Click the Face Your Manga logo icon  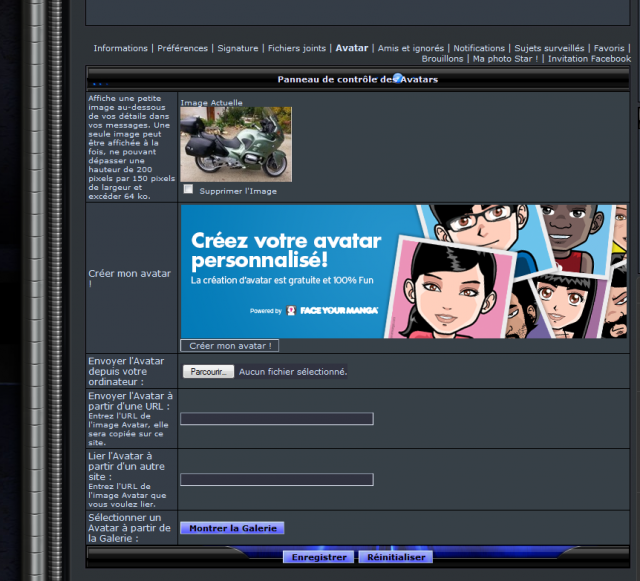click(291, 311)
